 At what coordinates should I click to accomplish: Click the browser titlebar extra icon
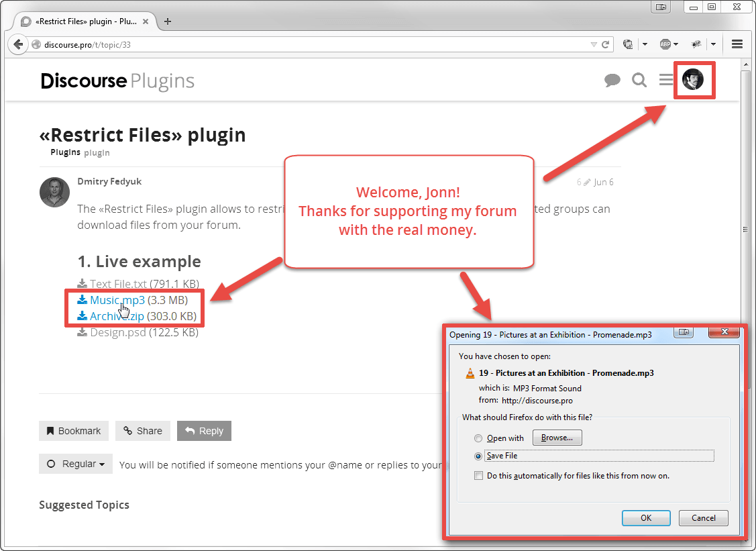click(661, 7)
